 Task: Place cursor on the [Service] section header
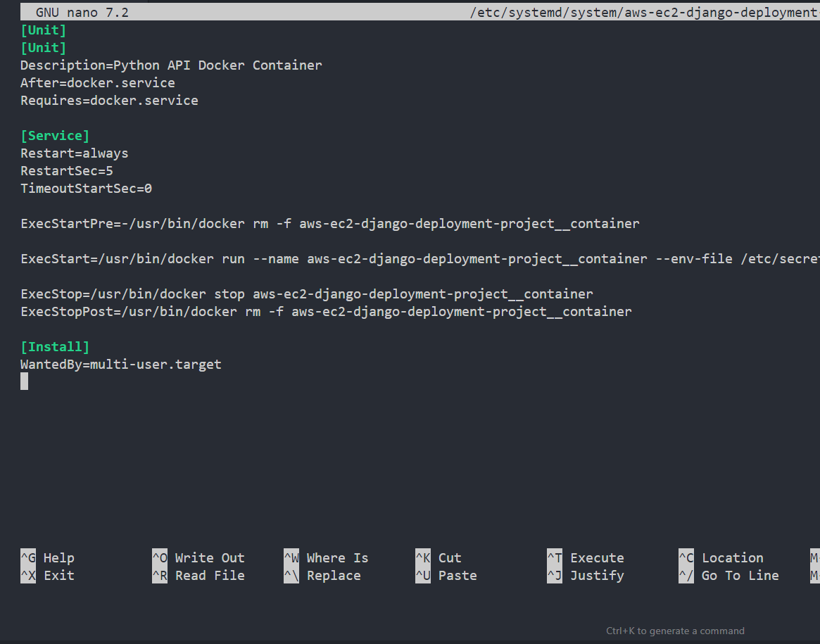coord(55,135)
